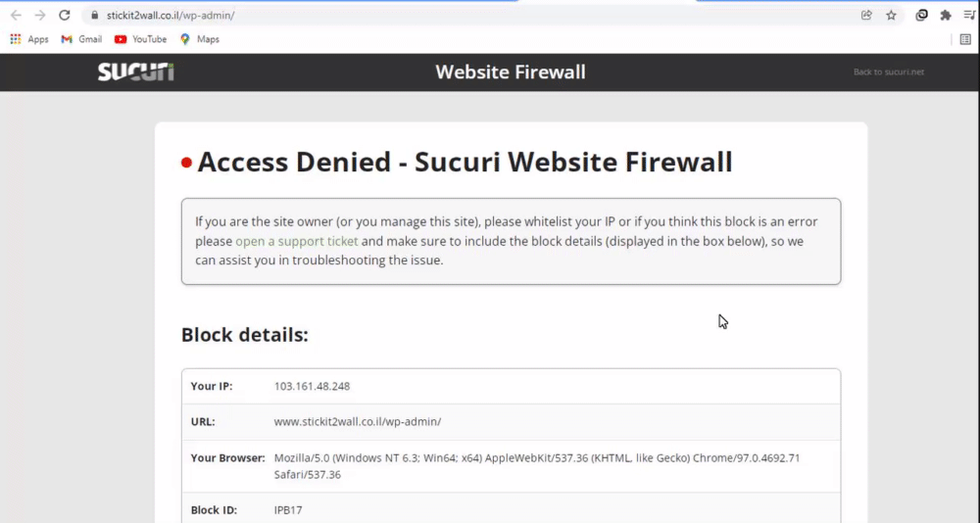Open the Reading list panel

click(x=966, y=39)
